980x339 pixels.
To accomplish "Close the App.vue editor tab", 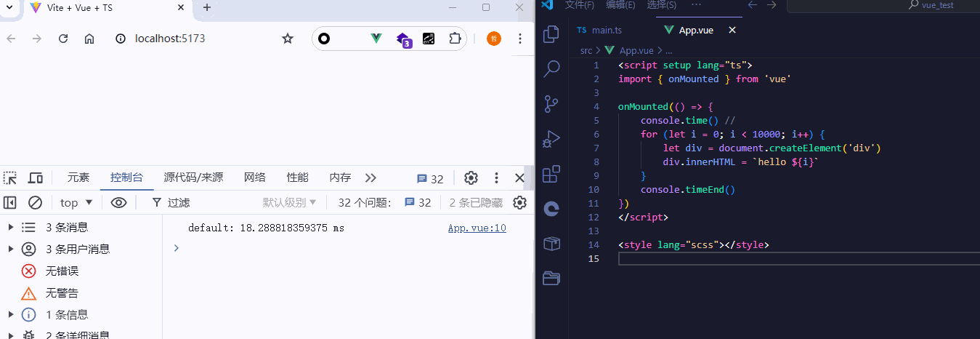I will click(x=732, y=31).
